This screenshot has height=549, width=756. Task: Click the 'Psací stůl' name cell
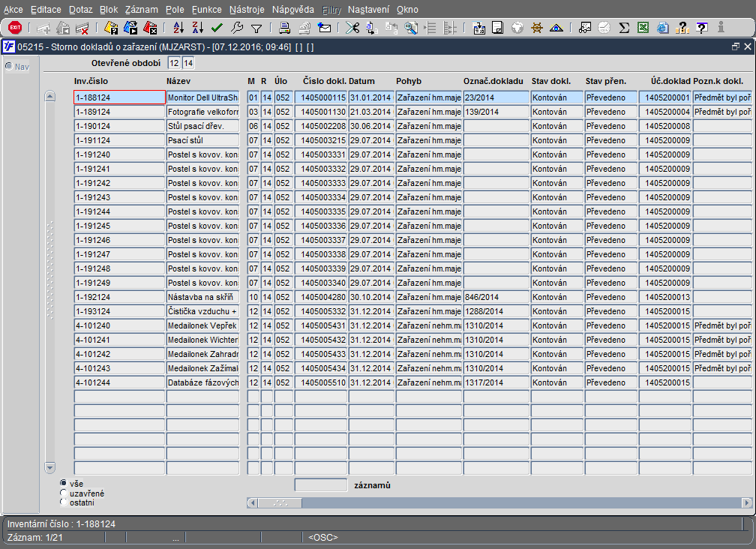[203, 140]
